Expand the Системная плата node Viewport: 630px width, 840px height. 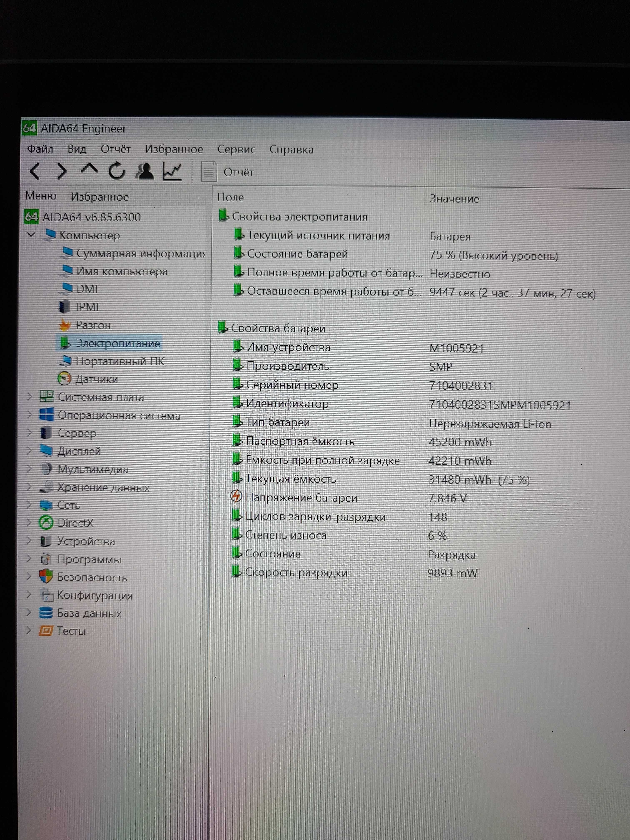pos(29,397)
